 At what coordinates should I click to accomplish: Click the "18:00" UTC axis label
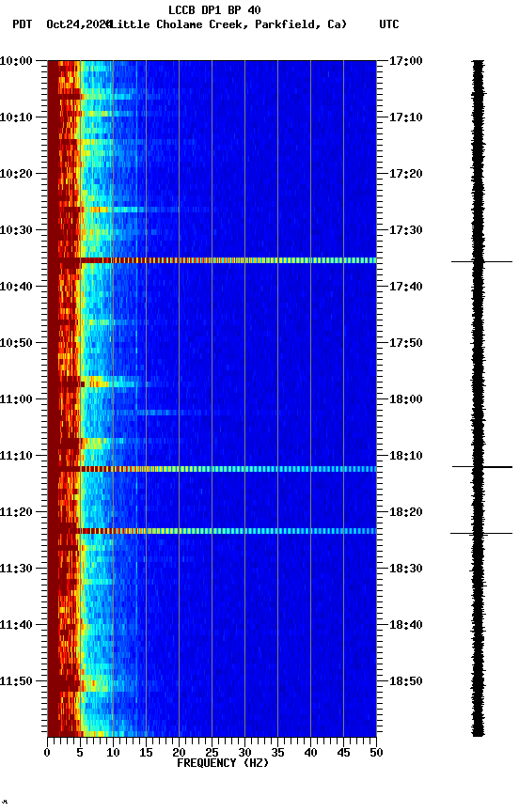click(x=406, y=399)
